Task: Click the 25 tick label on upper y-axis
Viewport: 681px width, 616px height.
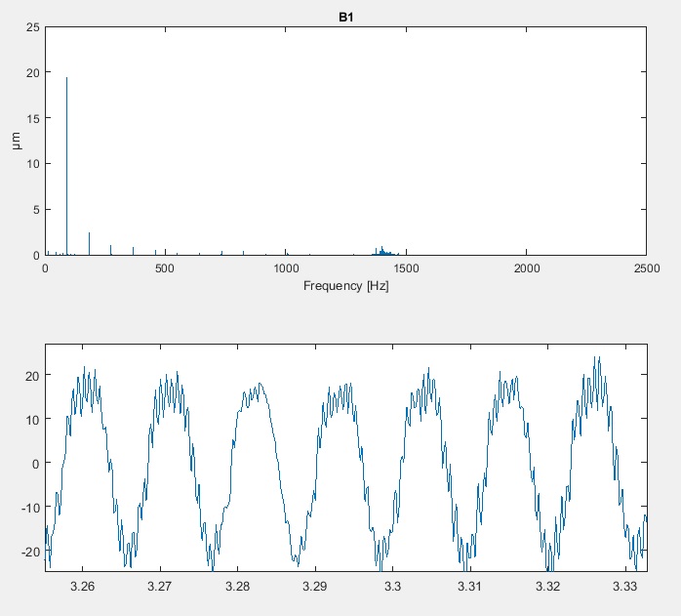Action: pyautogui.click(x=33, y=27)
